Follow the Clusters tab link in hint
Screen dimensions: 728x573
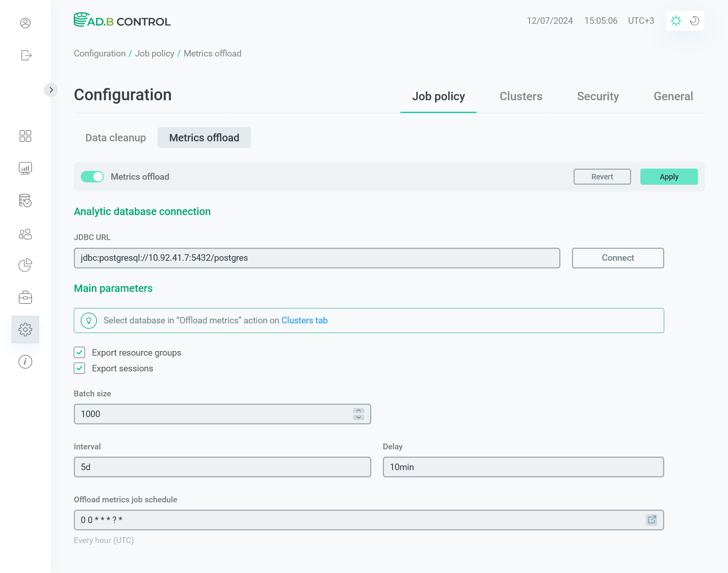[x=304, y=320]
